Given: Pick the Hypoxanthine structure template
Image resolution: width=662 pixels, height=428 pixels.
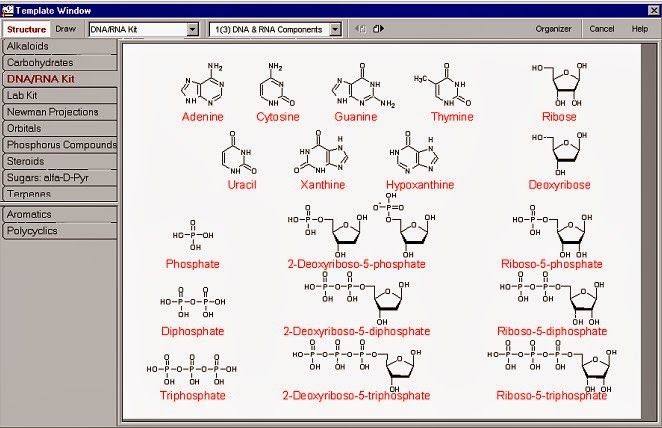Looking at the screenshot, I should tap(414, 153).
